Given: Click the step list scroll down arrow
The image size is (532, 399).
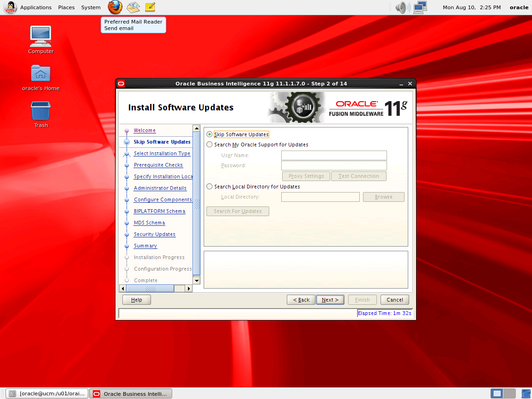Looking at the screenshot, I should pos(196,280).
